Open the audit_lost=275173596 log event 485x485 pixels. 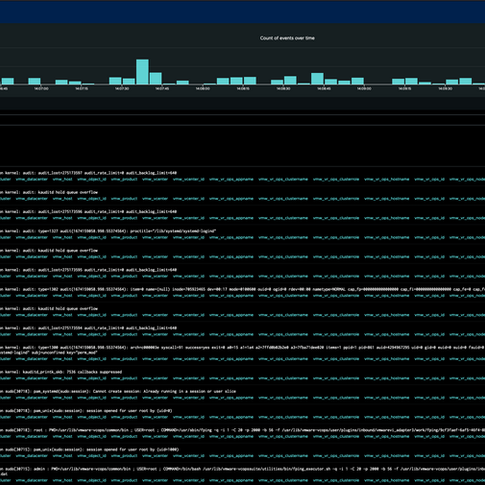(88, 212)
